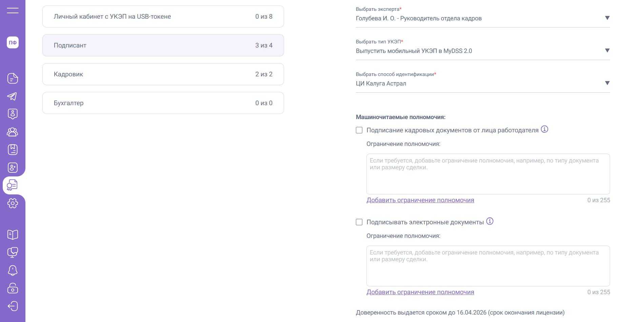Select the Подписант license item
This screenshot has height=322, width=644.
pyautogui.click(x=163, y=45)
